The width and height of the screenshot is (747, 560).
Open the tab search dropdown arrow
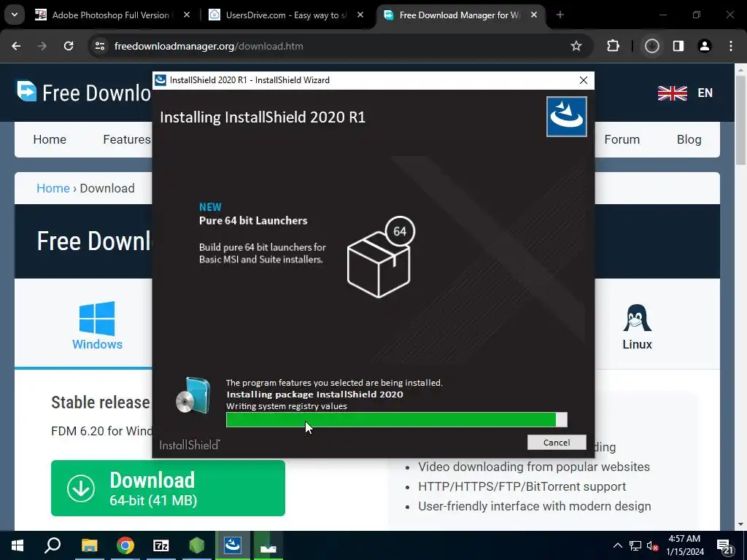click(15, 15)
